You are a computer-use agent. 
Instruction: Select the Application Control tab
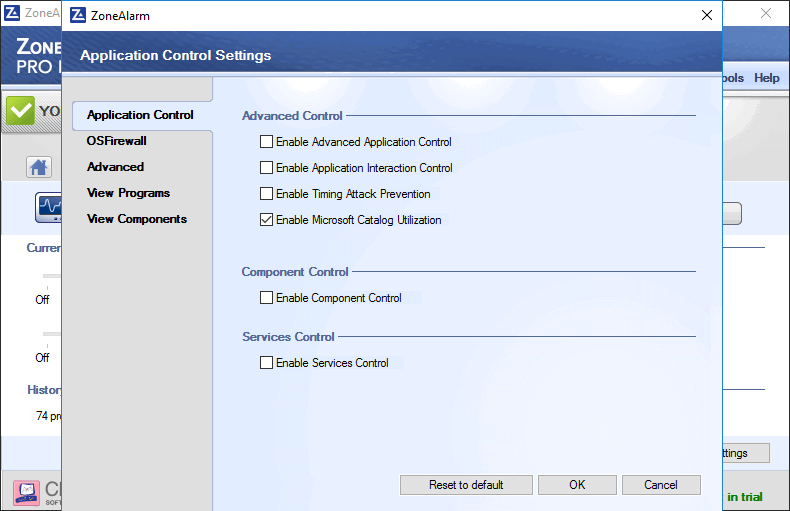pos(140,115)
